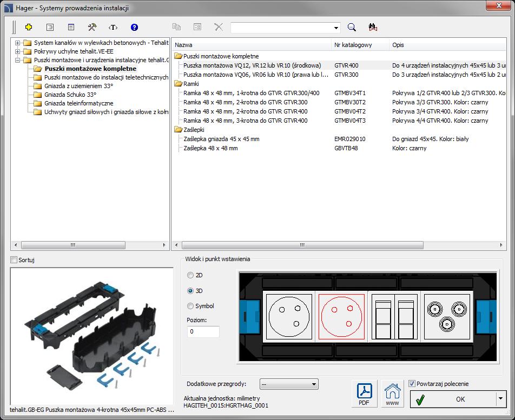
Task: Select the row with catalogue number GTMBV30T2
Action: [x=339, y=102]
